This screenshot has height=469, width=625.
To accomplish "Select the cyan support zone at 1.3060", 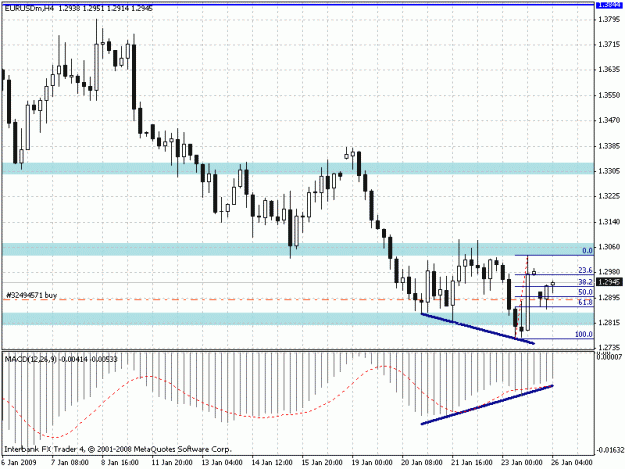I will tap(298, 249).
